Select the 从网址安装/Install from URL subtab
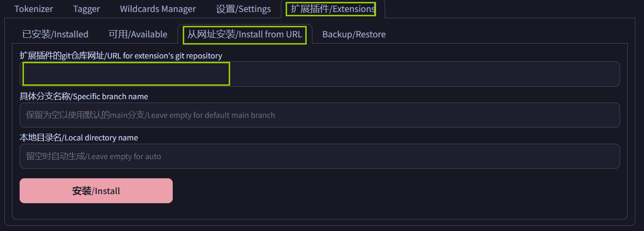Screen dimensions: 644x231 click(x=244, y=35)
